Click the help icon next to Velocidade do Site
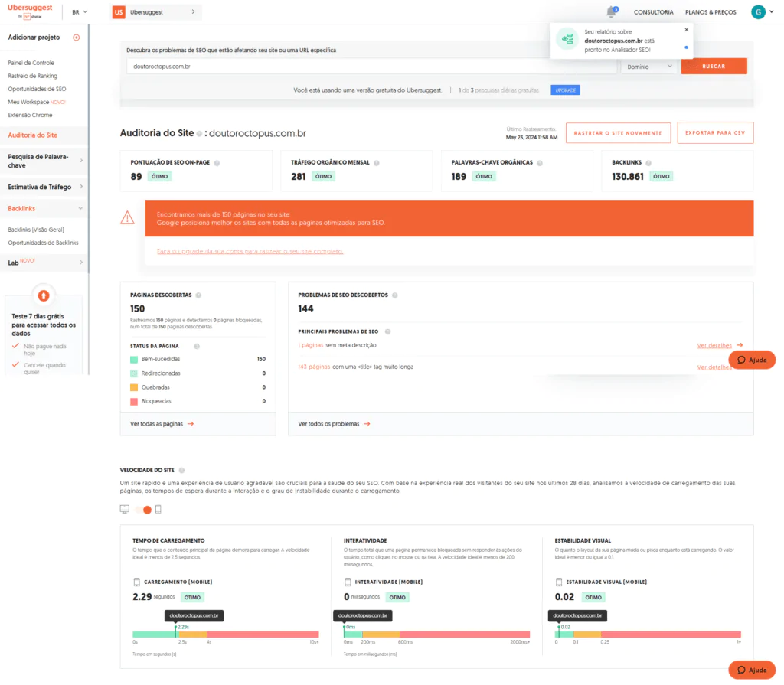This screenshot has height=685, width=784. pyautogui.click(x=181, y=470)
